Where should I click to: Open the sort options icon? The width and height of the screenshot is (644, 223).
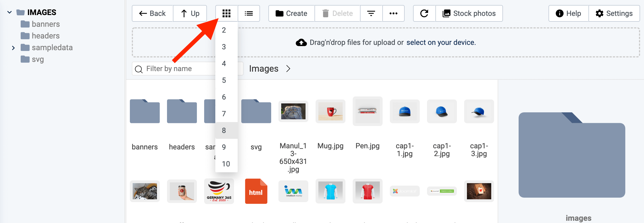(371, 13)
